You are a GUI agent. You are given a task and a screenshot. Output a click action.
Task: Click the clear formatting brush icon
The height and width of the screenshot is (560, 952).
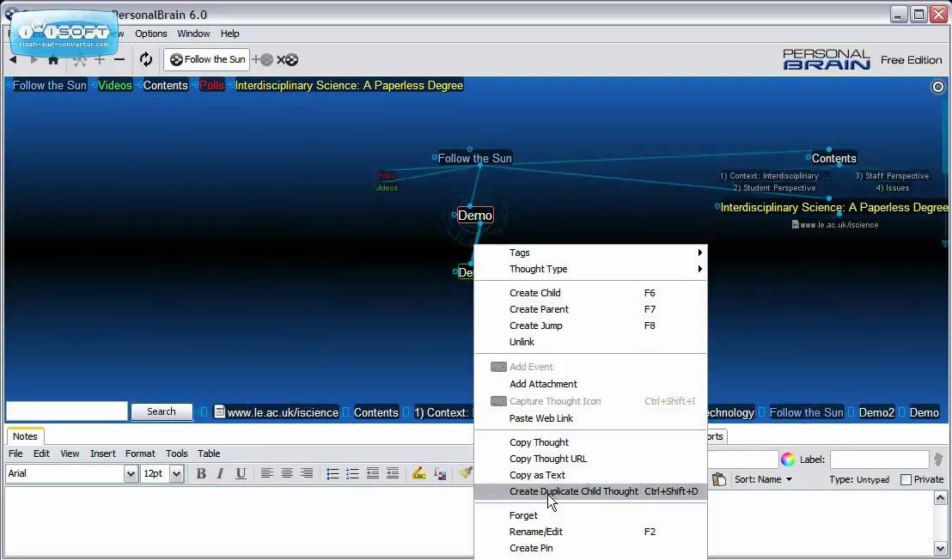click(466, 472)
